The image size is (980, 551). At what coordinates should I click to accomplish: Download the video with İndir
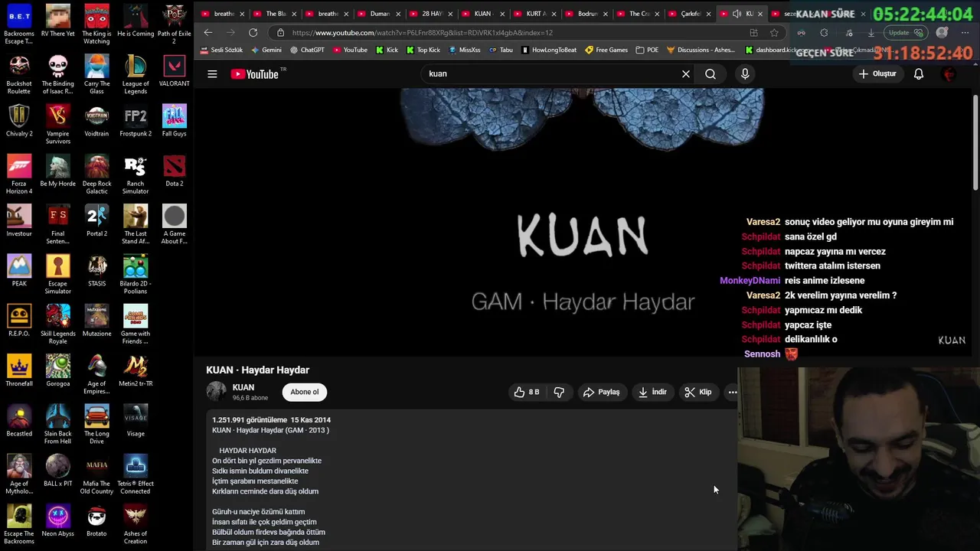653,392
